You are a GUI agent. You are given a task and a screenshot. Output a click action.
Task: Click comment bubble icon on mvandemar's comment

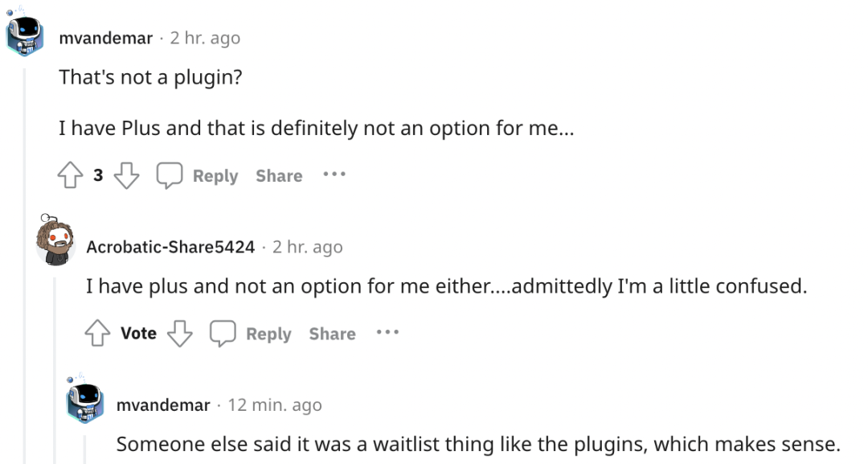pos(170,176)
